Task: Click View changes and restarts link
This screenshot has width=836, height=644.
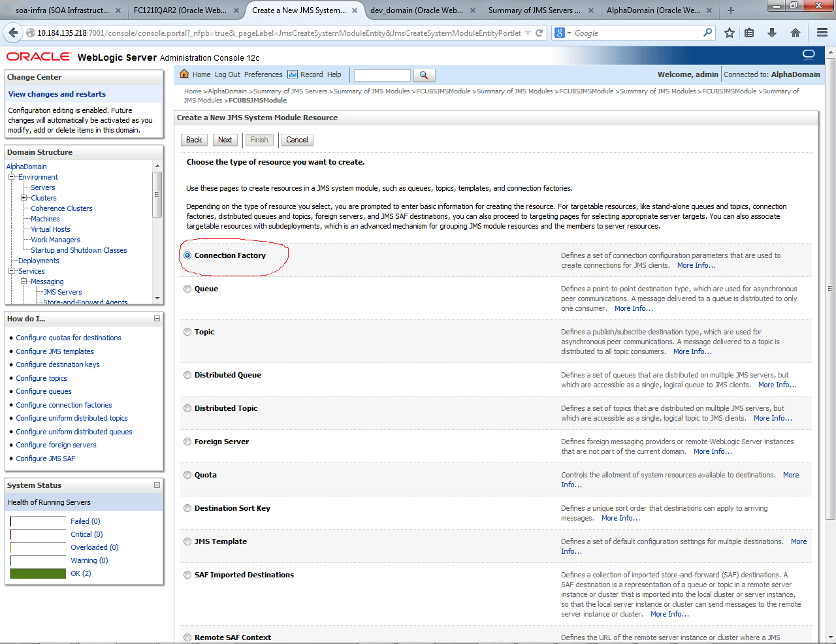Action: coord(57,94)
